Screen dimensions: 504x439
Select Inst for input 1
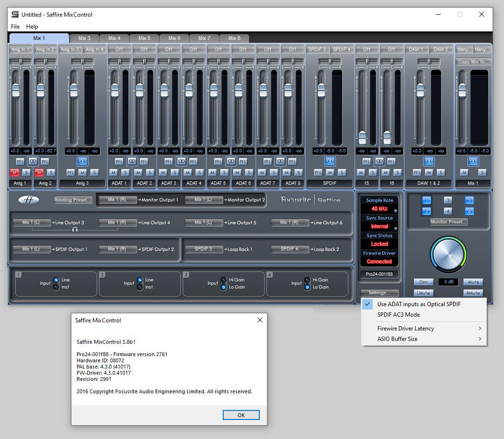click(x=56, y=287)
